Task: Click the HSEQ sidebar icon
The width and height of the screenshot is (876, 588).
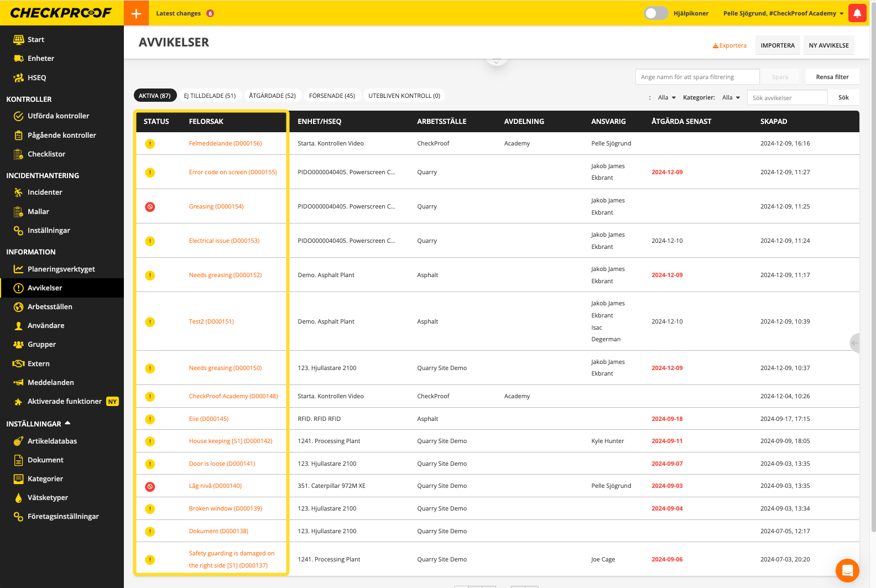Action: pyautogui.click(x=18, y=78)
